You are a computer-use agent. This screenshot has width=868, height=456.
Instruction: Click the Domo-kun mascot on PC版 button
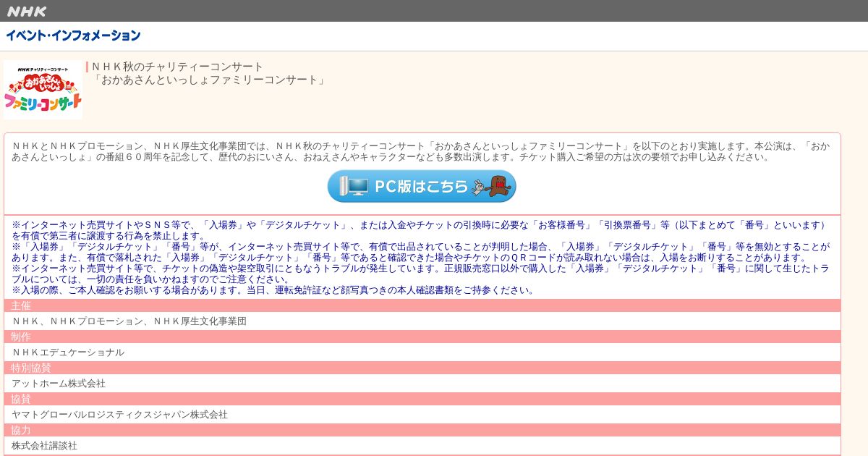point(498,186)
